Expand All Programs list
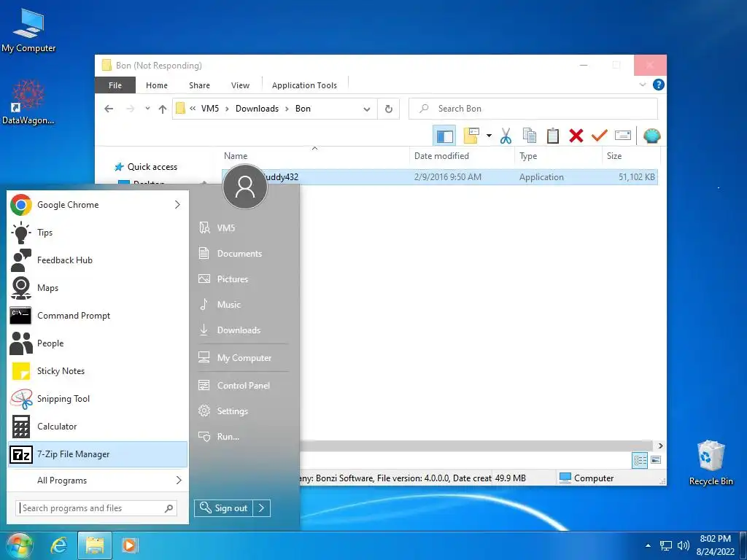The width and height of the screenshot is (747, 560). tap(98, 481)
